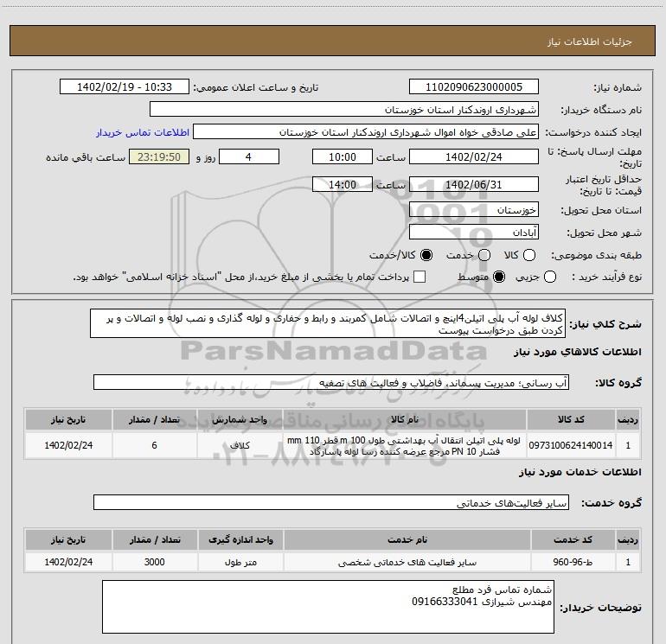This screenshot has height=644, width=666.
Task: Click the واحد شمارش column header
Action: (x=240, y=419)
